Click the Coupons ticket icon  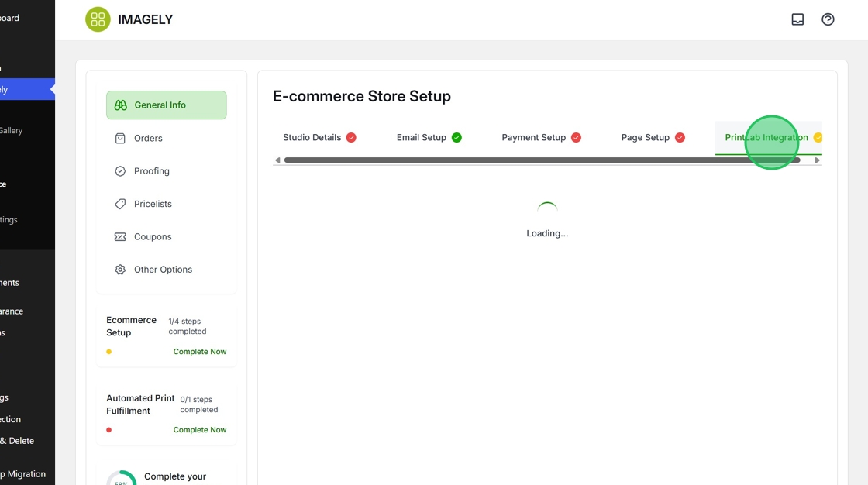120,236
